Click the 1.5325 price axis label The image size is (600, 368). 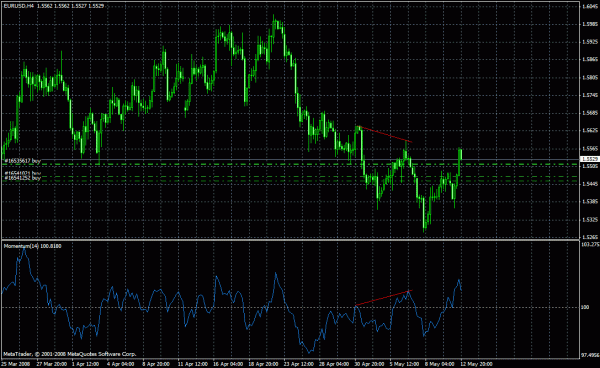click(590, 219)
